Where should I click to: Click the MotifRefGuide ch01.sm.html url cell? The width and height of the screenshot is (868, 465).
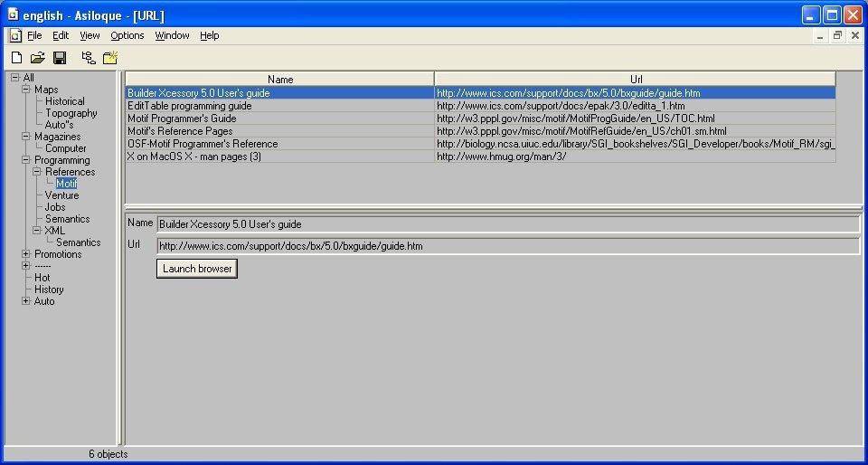pos(636,131)
